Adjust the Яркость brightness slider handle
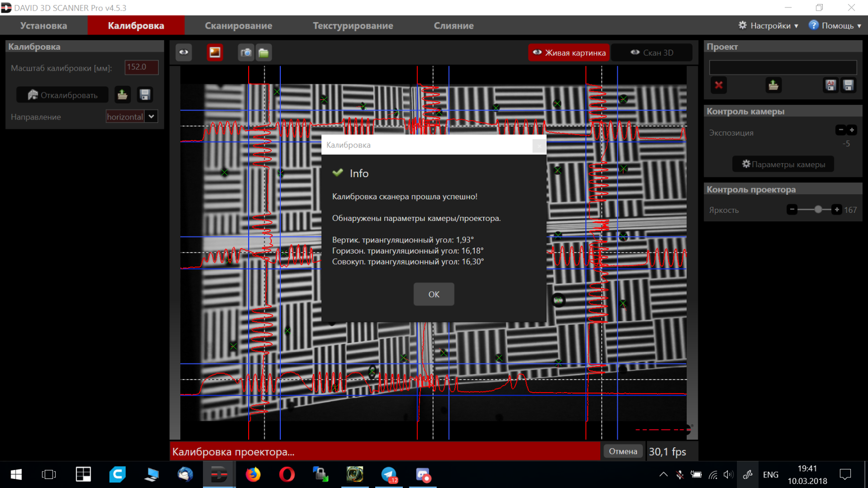The height and width of the screenshot is (488, 868). [x=818, y=209]
